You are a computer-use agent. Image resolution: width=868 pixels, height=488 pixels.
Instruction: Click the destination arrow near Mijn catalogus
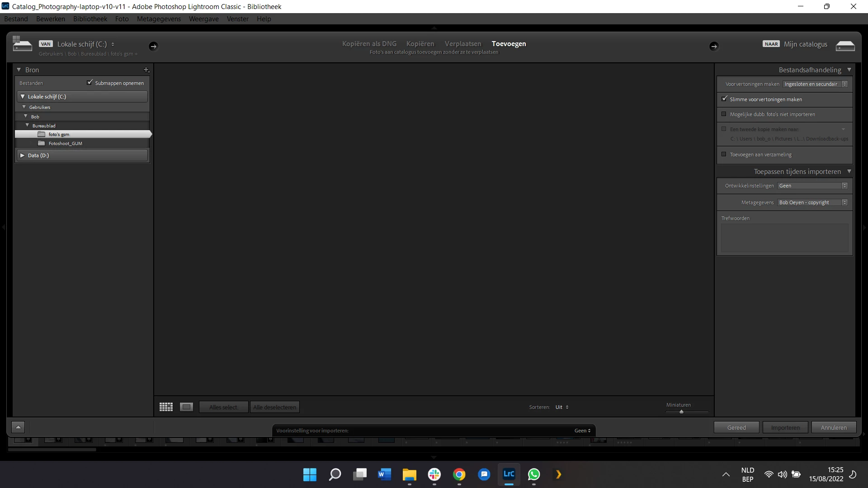coord(714,46)
